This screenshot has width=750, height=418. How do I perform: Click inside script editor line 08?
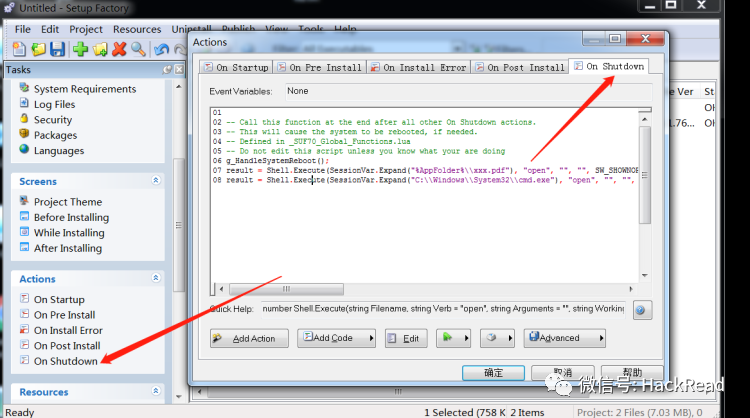coord(423,180)
